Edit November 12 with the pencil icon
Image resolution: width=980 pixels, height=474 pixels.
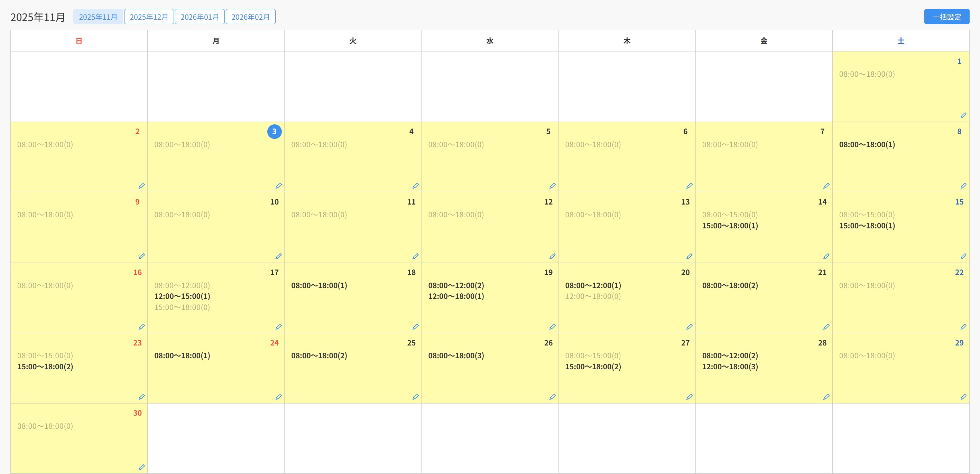pyautogui.click(x=552, y=256)
